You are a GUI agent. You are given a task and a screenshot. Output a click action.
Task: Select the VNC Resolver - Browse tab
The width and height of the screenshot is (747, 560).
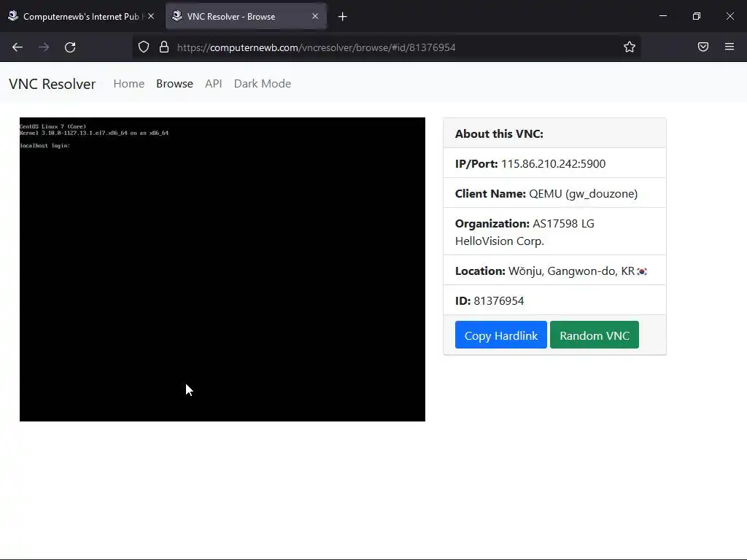(x=247, y=17)
